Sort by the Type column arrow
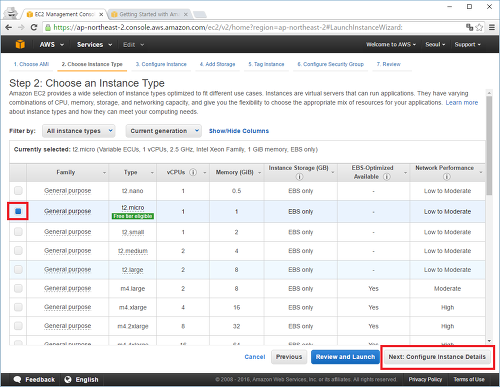 152,173
